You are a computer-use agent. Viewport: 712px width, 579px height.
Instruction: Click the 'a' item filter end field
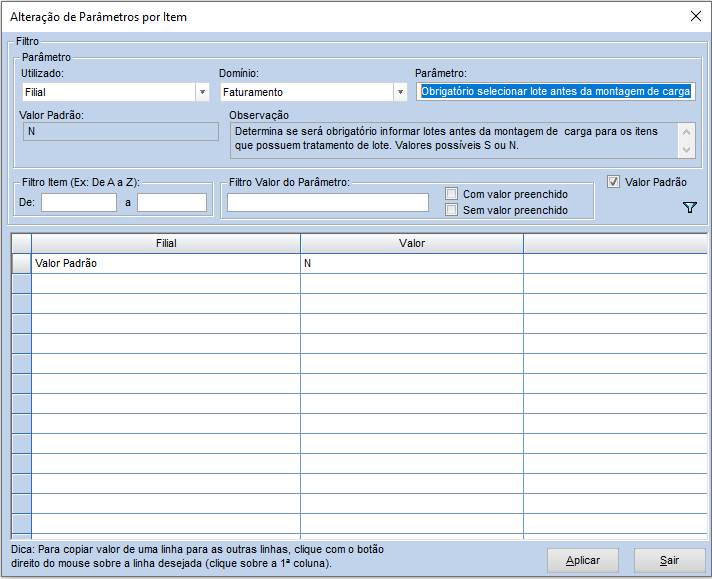point(172,203)
